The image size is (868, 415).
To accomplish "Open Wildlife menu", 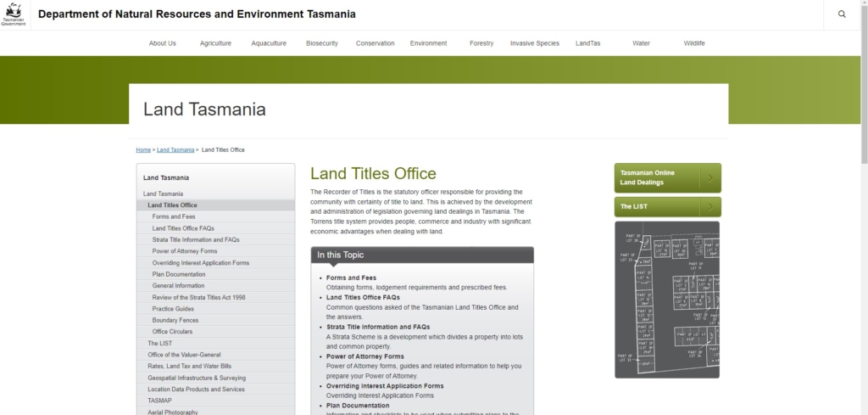I will [x=694, y=43].
